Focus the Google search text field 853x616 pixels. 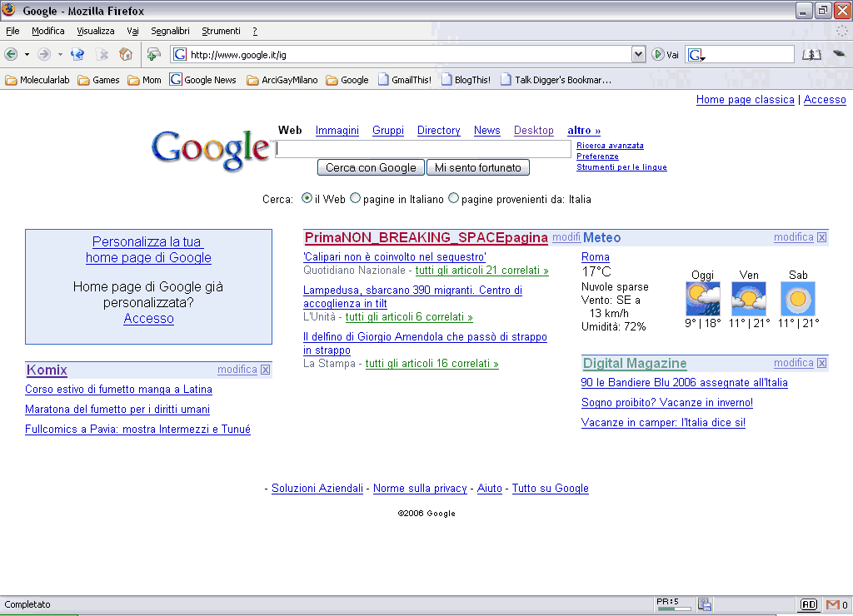(x=423, y=148)
